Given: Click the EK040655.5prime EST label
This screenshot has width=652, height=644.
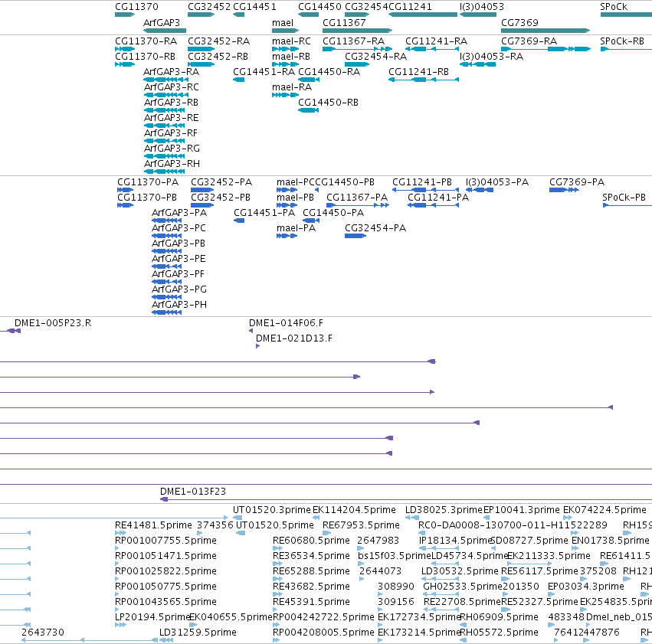Looking at the screenshot, I should click(231, 617).
